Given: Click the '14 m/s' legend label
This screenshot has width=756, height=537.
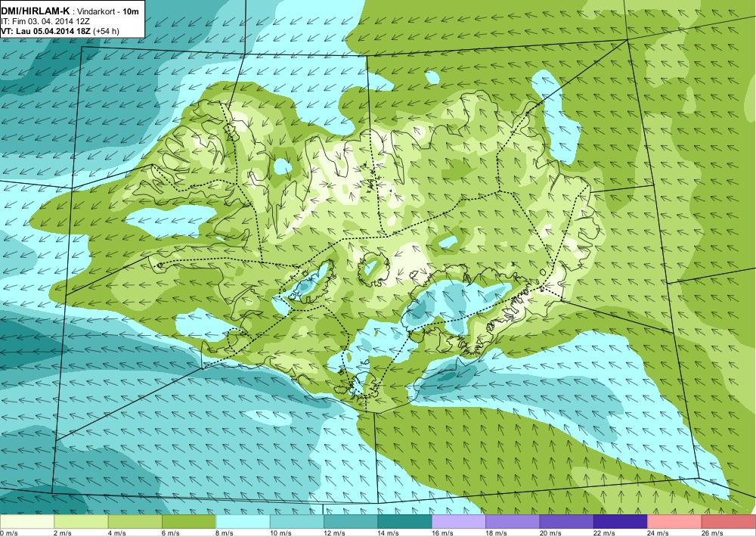Looking at the screenshot, I should (389, 533).
